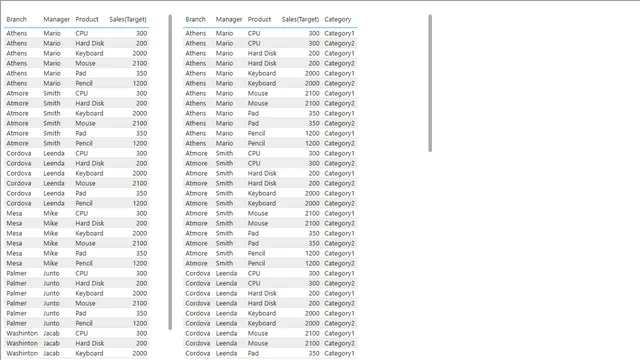The image size is (640, 360).
Task: Click 'Category2' in right table's Atmore Keyboard row
Action: (x=339, y=203)
